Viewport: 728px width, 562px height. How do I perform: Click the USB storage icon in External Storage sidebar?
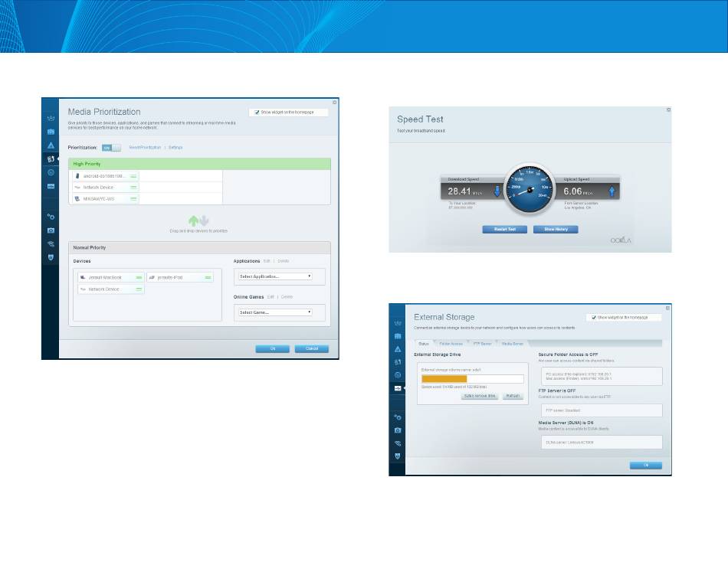398,389
